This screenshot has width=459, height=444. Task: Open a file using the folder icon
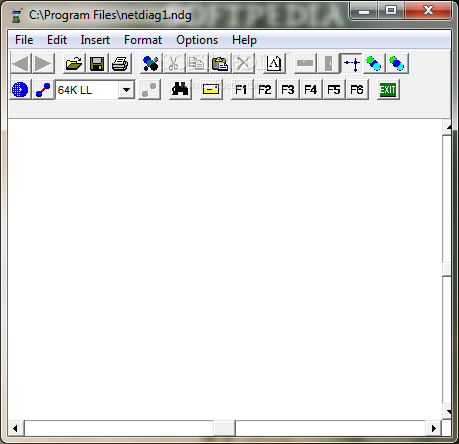tap(74, 63)
